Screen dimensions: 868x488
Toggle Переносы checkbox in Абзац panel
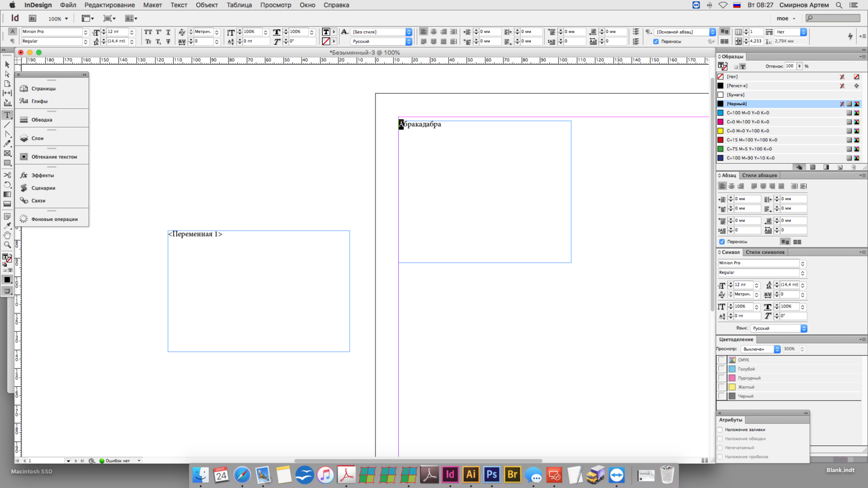click(x=722, y=242)
